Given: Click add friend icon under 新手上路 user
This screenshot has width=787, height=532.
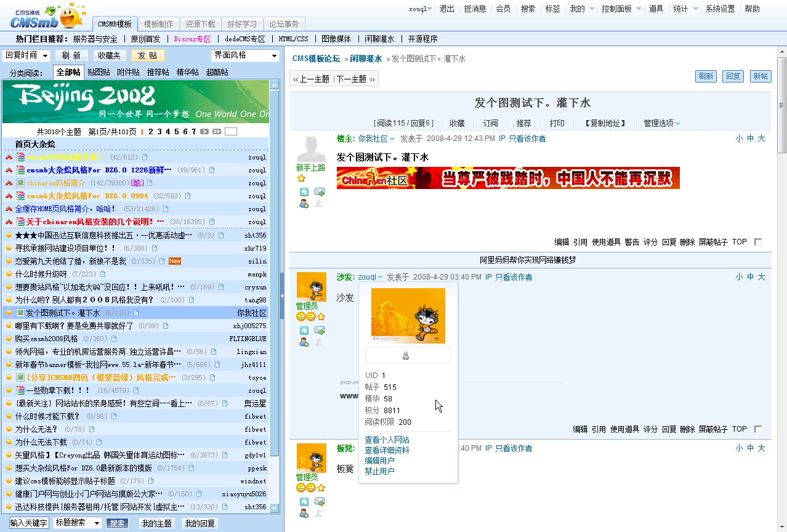Looking at the screenshot, I should [304, 203].
